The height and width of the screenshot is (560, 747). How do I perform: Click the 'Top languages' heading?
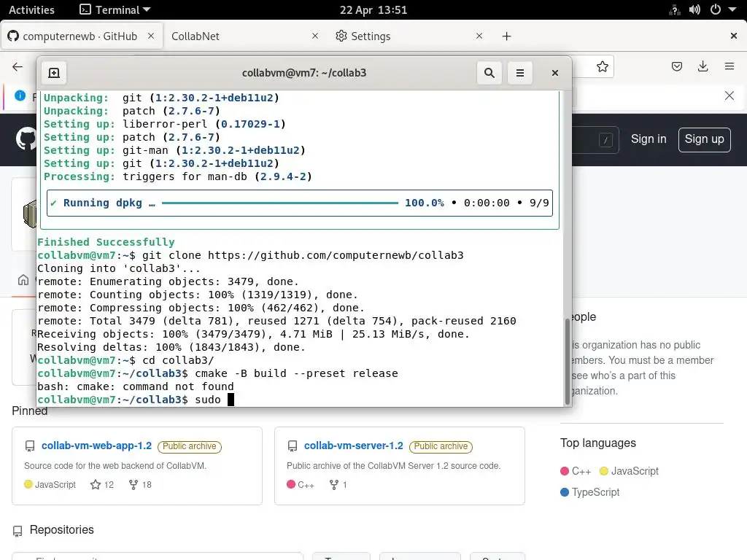(x=598, y=443)
